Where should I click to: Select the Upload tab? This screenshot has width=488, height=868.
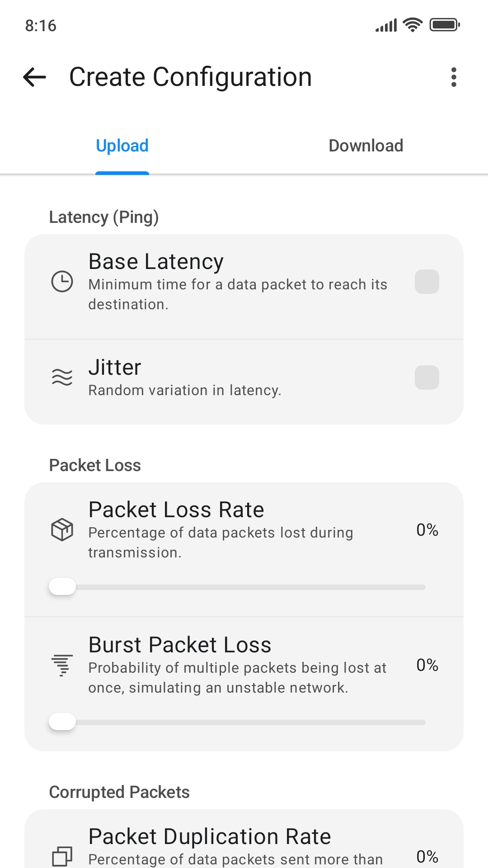122,146
